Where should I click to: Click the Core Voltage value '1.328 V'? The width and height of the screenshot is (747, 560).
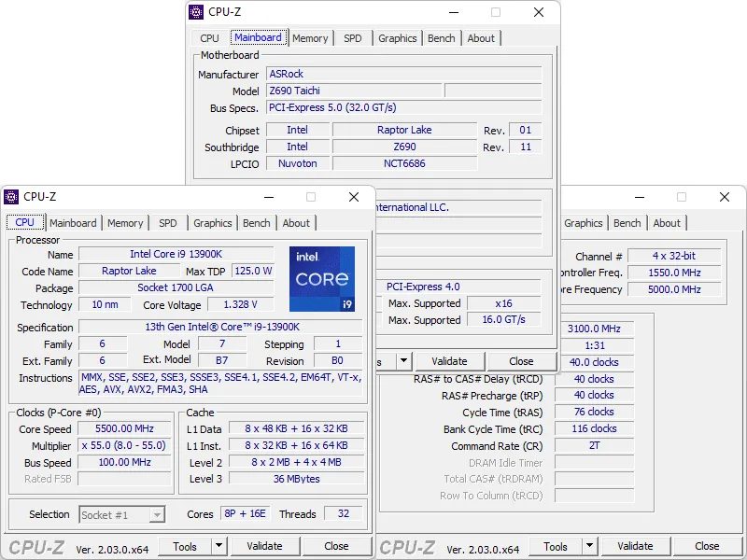coord(241,305)
